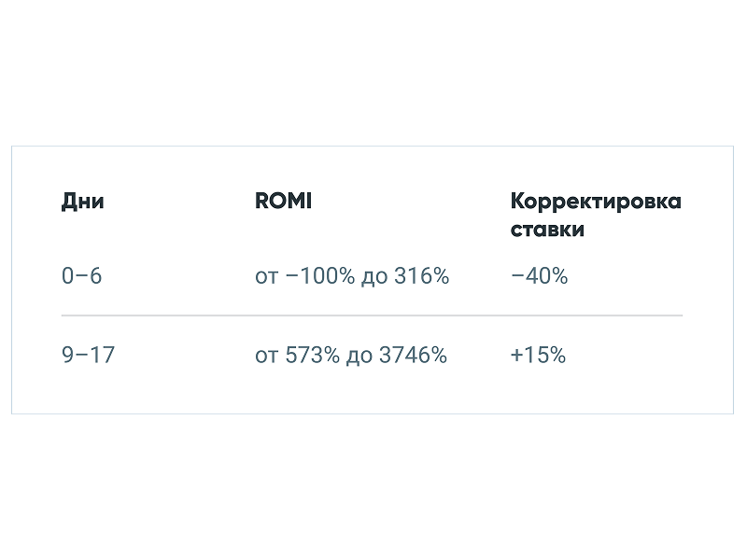Select "573%" in the second ROMI range

pos(311,356)
